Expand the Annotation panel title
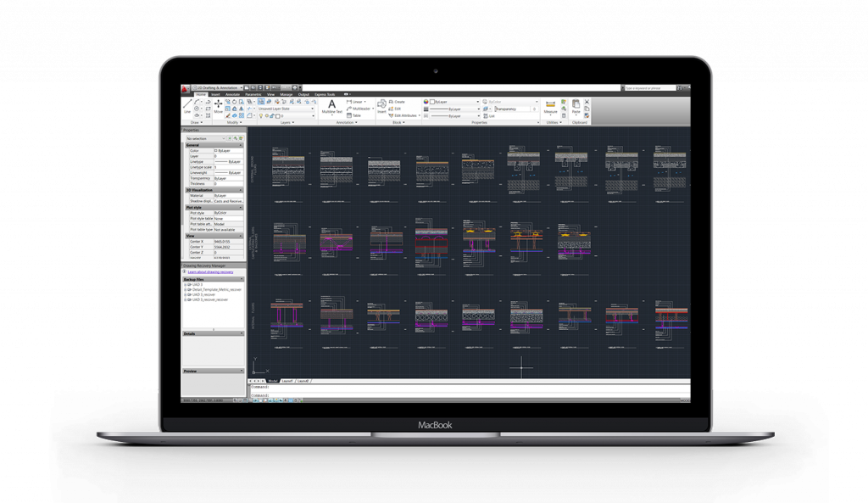Viewport: 868px width, 503px height. (x=347, y=122)
